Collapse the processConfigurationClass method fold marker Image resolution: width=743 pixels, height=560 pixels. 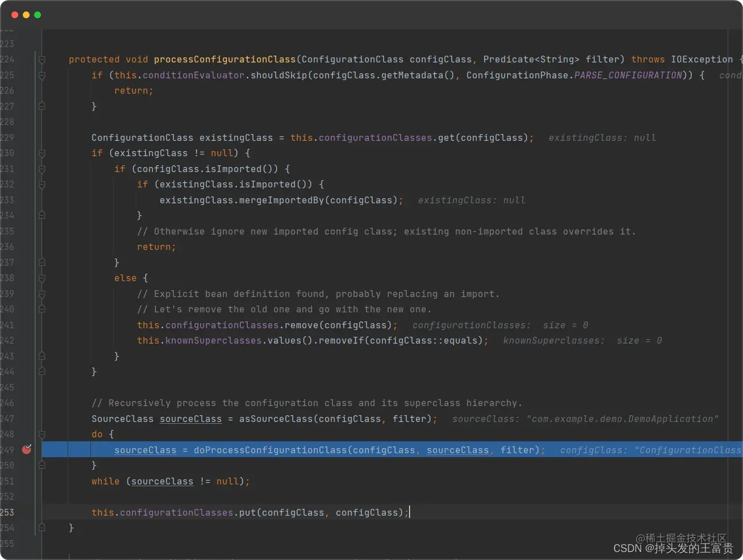(42, 59)
